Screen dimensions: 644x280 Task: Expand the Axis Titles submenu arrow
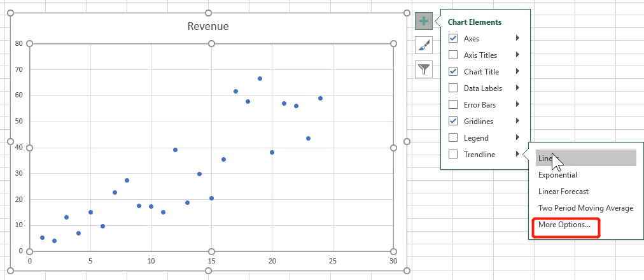point(517,55)
